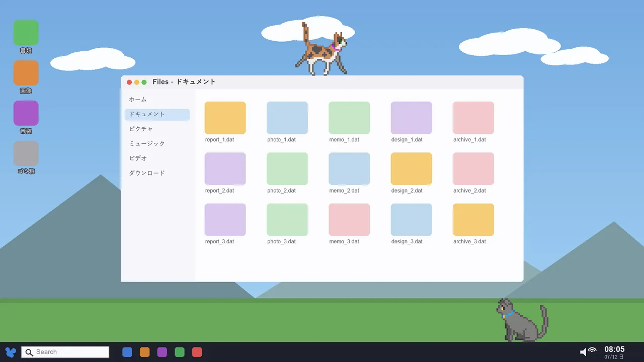Click the volume speaker tray icon
This screenshot has width=644, height=362.
pos(583,352)
